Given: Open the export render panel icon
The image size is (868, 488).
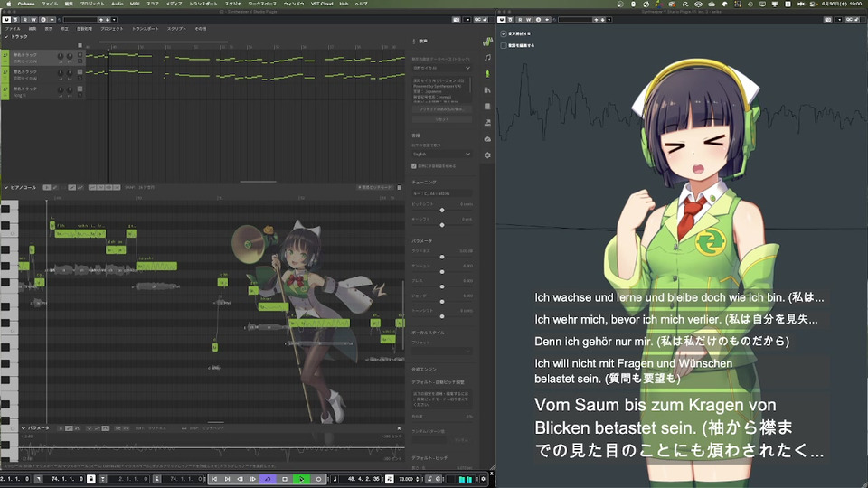Looking at the screenshot, I should pos(487,122).
